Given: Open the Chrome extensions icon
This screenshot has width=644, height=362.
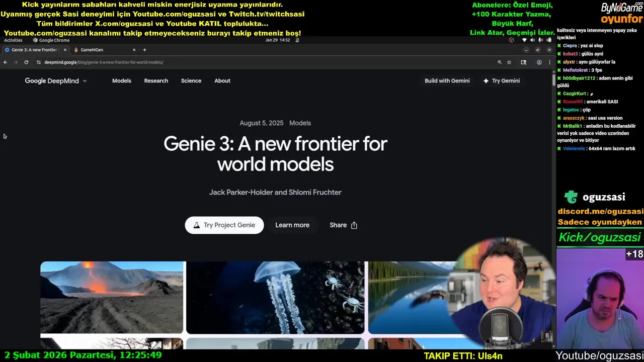Looking at the screenshot, I should (523, 62).
